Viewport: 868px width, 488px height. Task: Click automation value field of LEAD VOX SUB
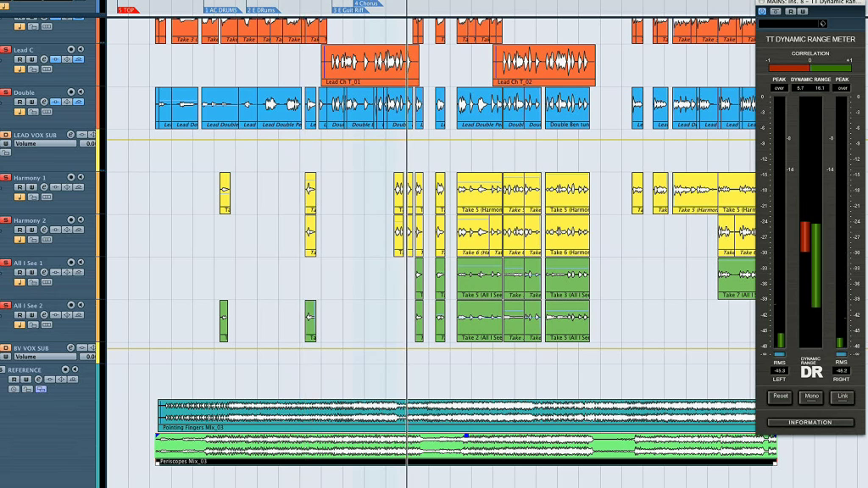point(87,143)
